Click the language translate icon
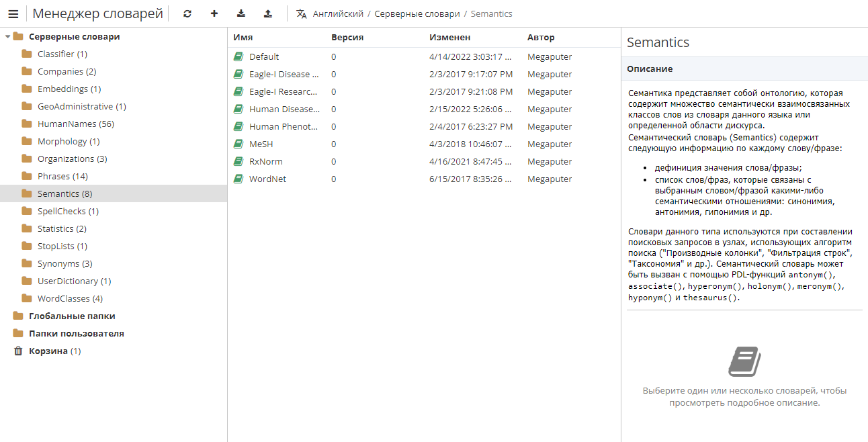The width and height of the screenshot is (868, 442). pos(302,13)
